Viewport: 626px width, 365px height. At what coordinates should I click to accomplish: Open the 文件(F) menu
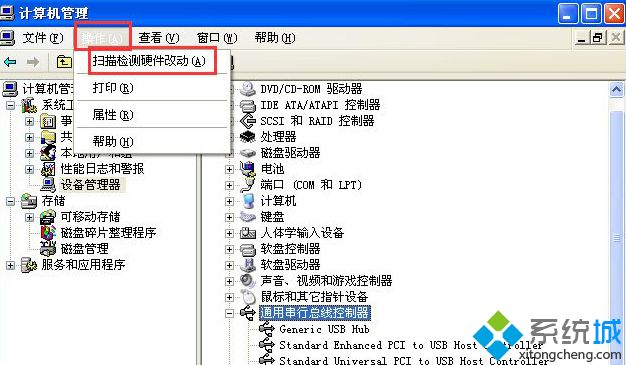pos(43,38)
